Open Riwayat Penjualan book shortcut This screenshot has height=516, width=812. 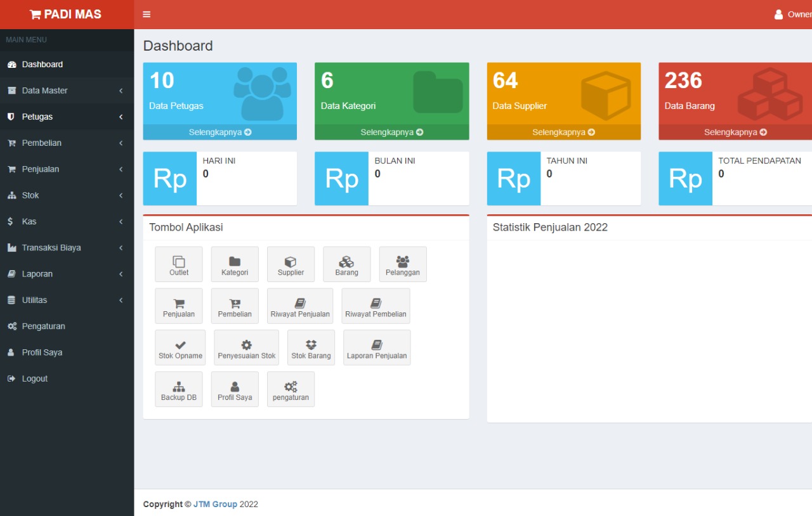[x=300, y=306]
